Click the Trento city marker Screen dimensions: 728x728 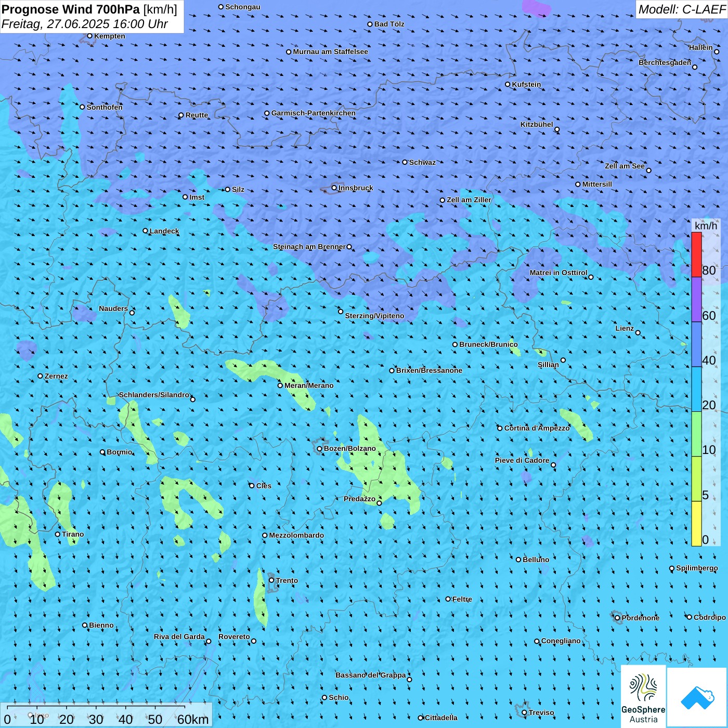(271, 580)
